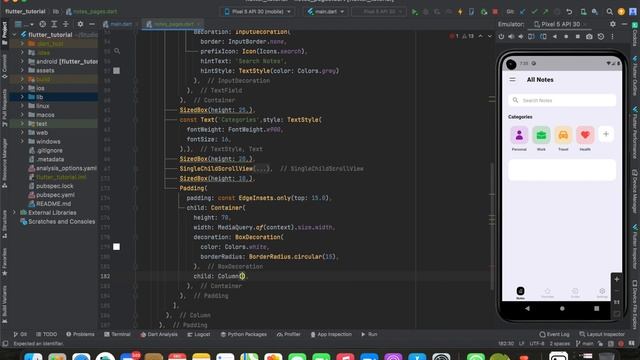Unfold collapsed SingleChildScrollView code region
Viewport: 640px width, 360px height.
click(261, 169)
